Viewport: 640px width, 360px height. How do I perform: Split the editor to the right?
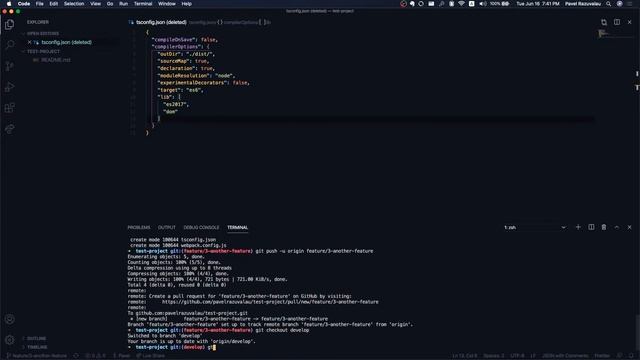(617, 22)
